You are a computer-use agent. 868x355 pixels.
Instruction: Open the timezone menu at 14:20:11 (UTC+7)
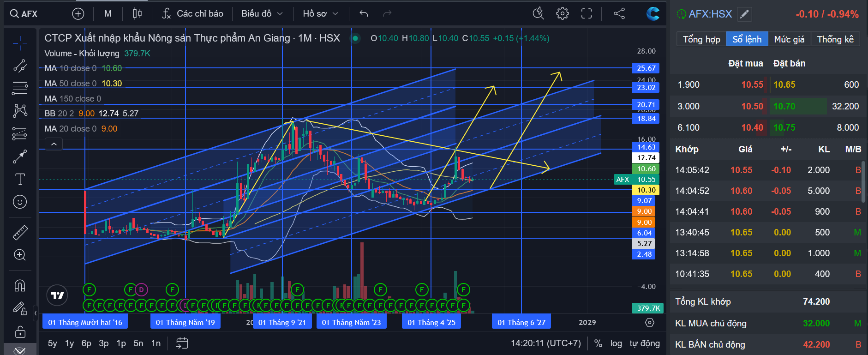[545, 343]
